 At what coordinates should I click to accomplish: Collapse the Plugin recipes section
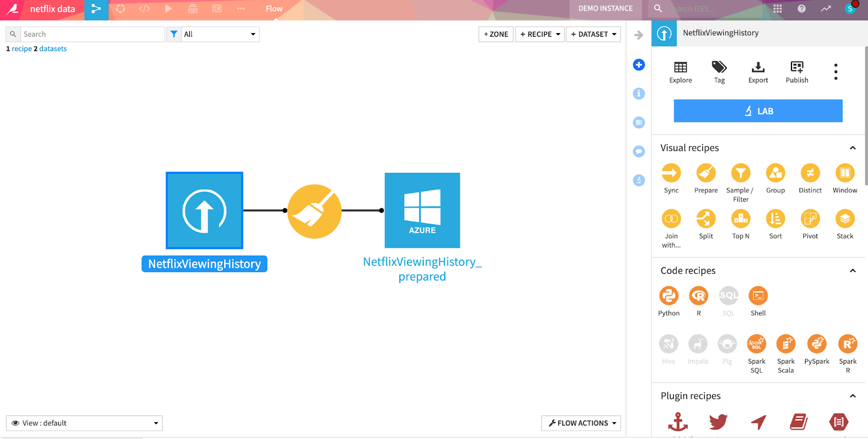coord(852,396)
